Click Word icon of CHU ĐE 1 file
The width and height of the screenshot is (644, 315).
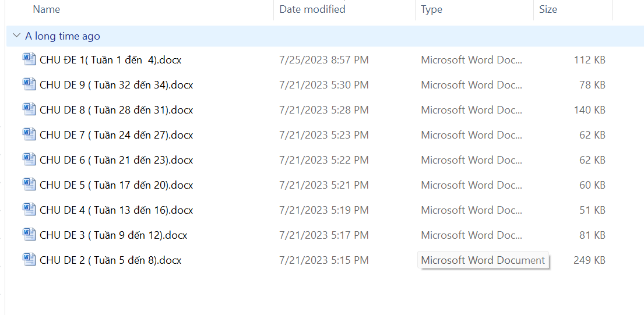pos(29,59)
